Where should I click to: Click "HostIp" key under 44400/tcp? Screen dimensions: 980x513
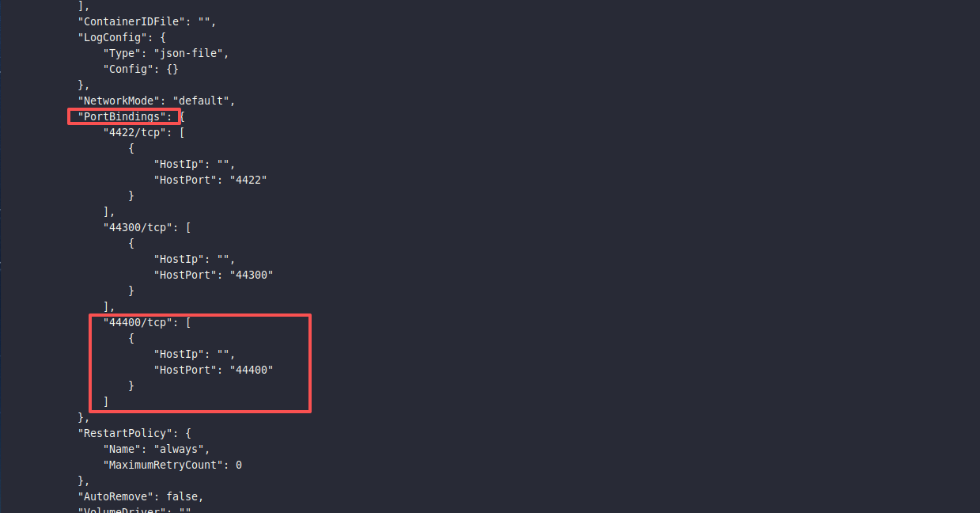[179, 354]
